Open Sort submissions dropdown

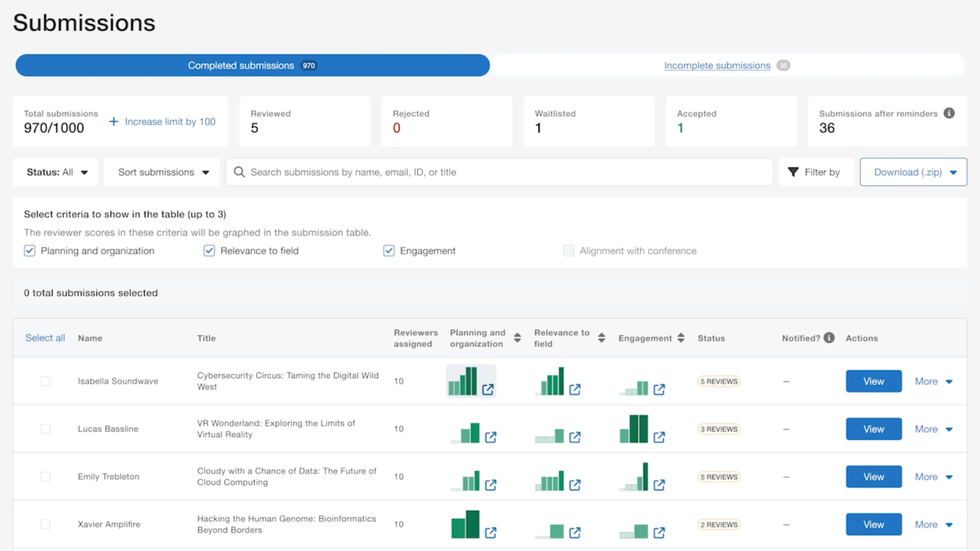coord(162,172)
